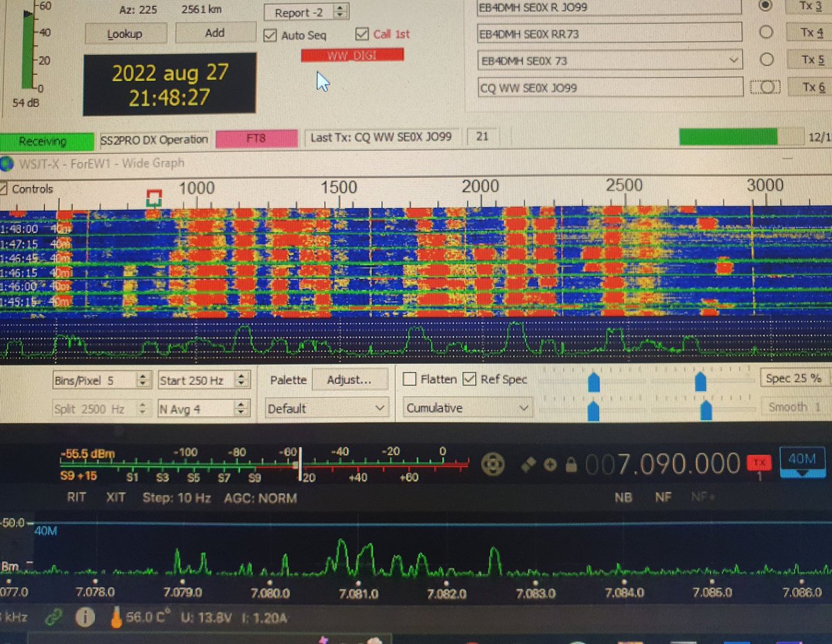The width and height of the screenshot is (832, 644).
Task: Select the Tx 3 radio button
Action: [x=765, y=6]
